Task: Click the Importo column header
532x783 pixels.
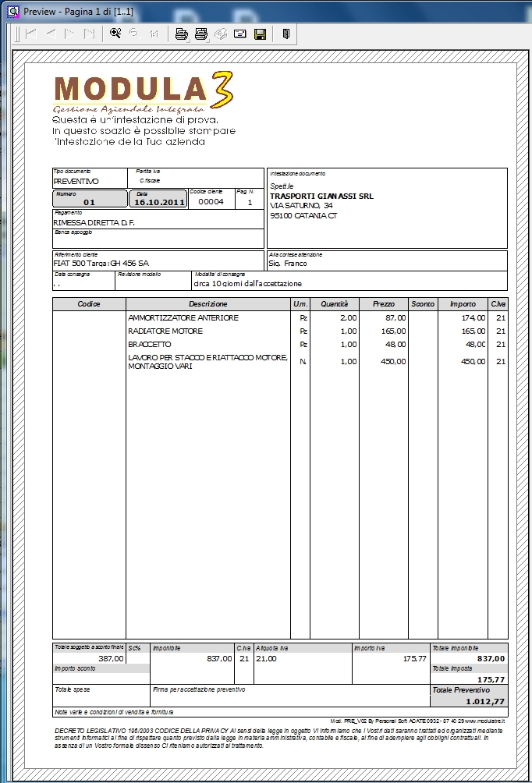Action: tap(463, 303)
